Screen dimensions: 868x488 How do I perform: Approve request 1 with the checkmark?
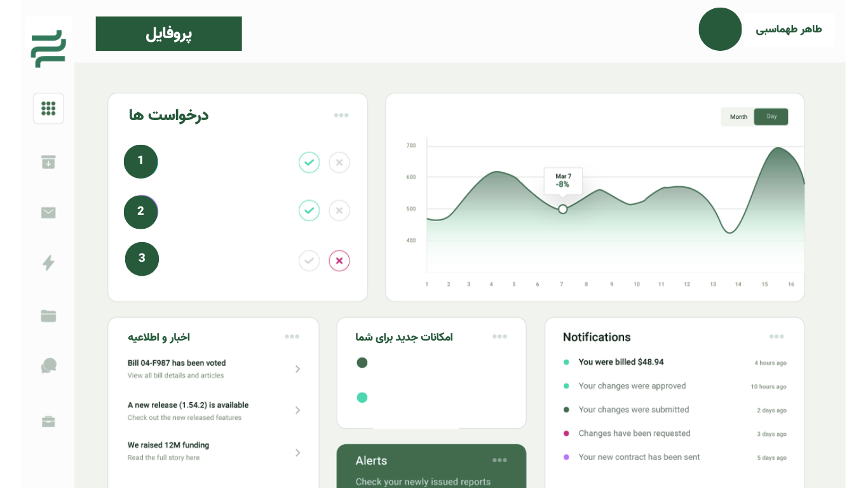tap(309, 163)
